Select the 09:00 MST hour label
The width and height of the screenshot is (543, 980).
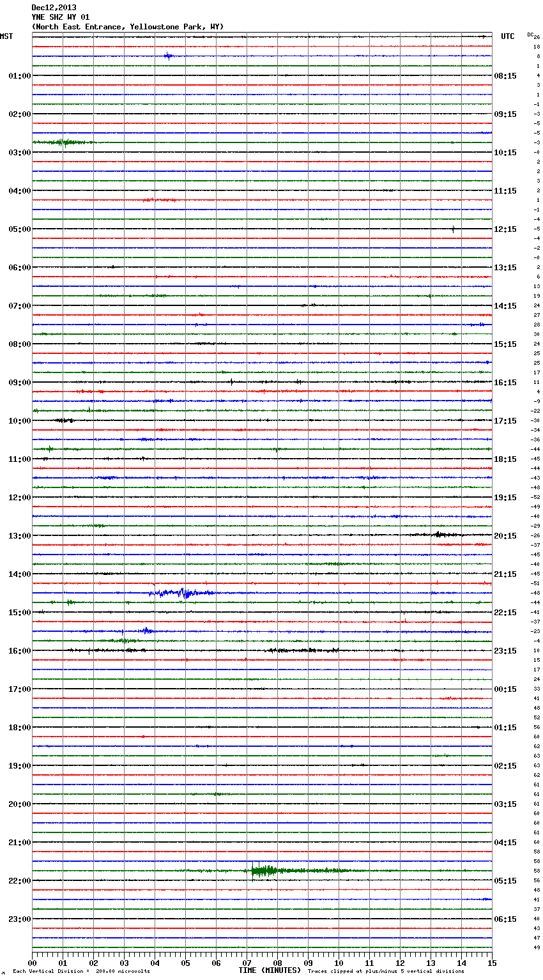coord(20,383)
